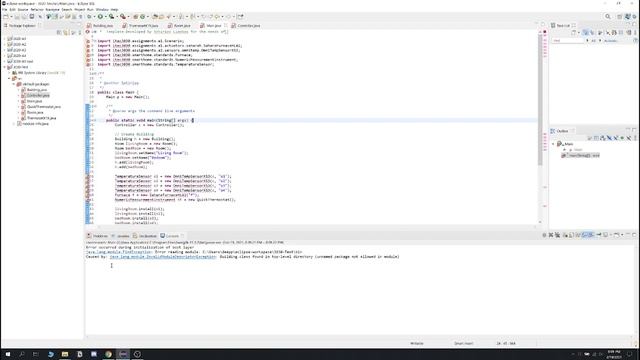The width and height of the screenshot is (640, 360).
Task: Open Windows Start button on taskbar
Action: tap(7, 354)
